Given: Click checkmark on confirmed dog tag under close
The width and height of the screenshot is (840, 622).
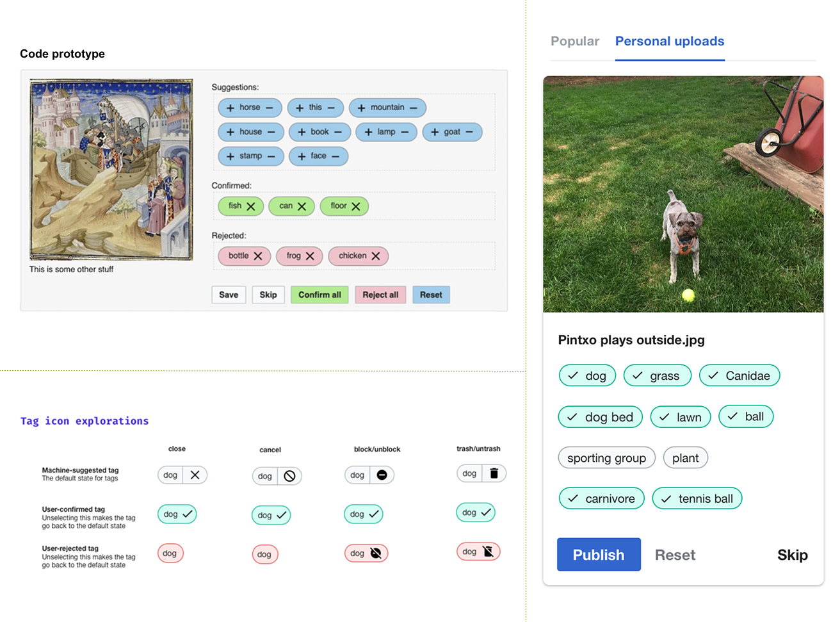Looking at the screenshot, I should click(x=188, y=514).
